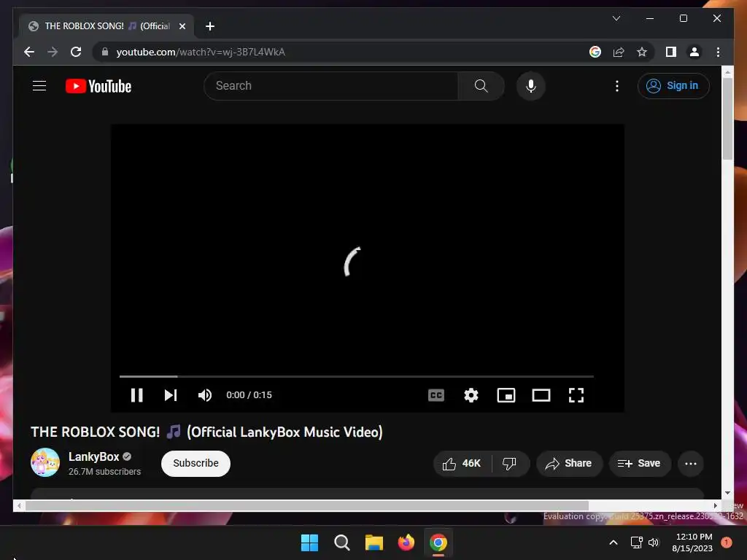
Task: Enable the miniplayer
Action: pos(506,394)
